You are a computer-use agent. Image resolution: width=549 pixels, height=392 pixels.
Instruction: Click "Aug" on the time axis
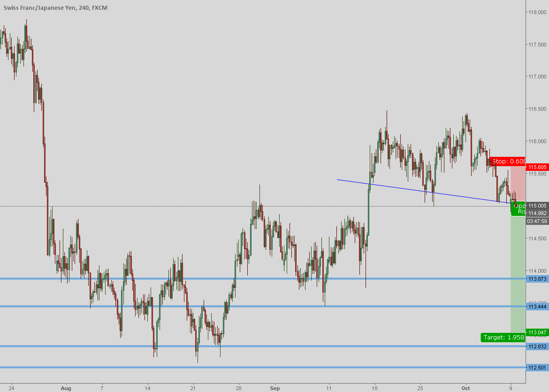point(66,389)
